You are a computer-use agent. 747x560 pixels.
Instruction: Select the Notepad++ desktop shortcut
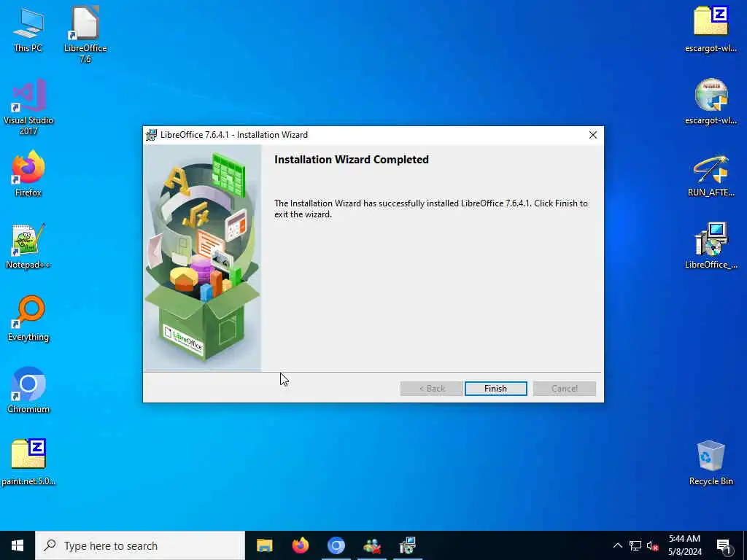pyautogui.click(x=28, y=246)
